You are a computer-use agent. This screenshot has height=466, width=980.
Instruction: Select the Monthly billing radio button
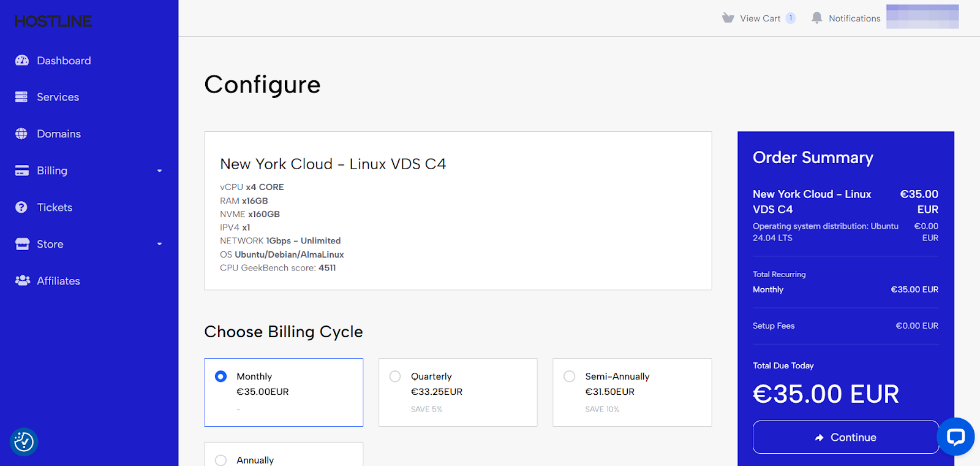click(221, 376)
